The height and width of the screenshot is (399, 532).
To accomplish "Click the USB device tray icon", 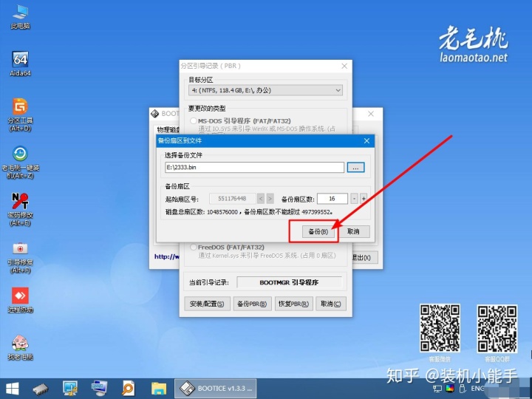I will (462, 389).
